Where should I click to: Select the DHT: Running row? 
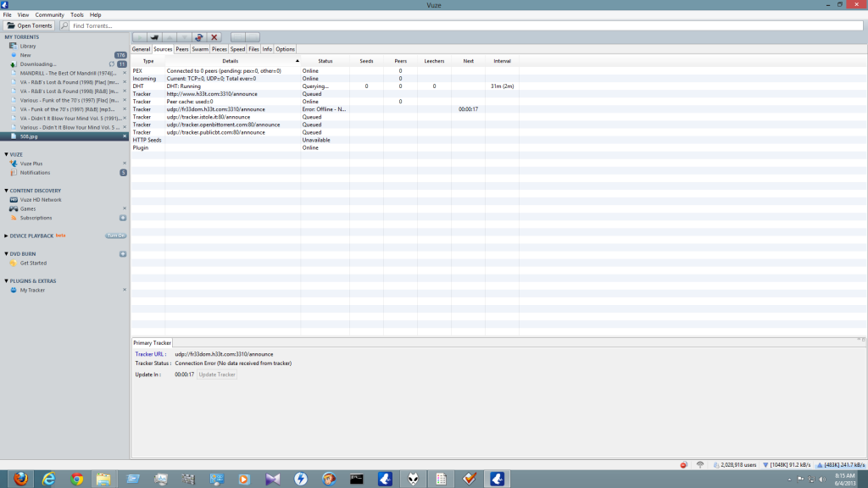click(x=325, y=86)
